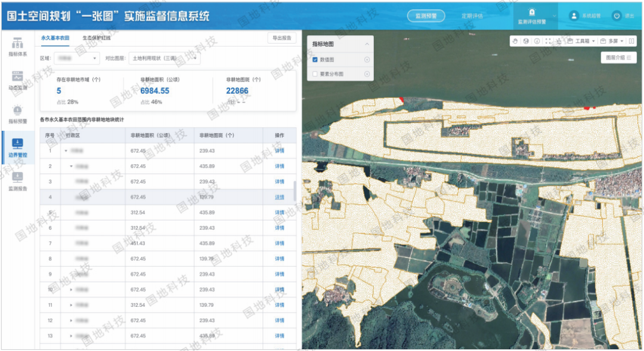Open the 工具箱 dropdown
Viewport: 644px width, 351px height.
(581, 41)
